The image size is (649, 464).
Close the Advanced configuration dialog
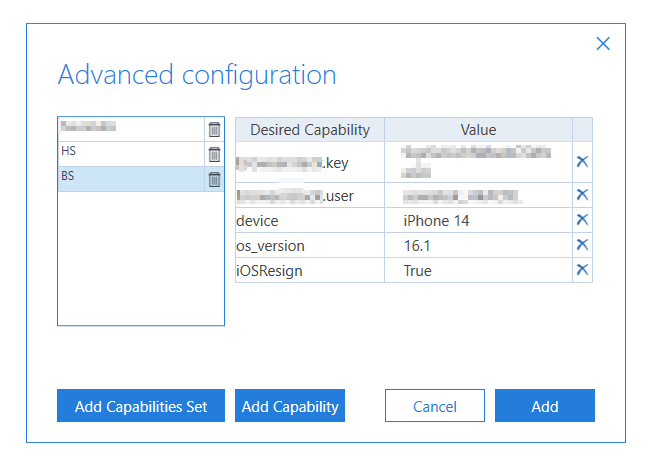point(603,43)
